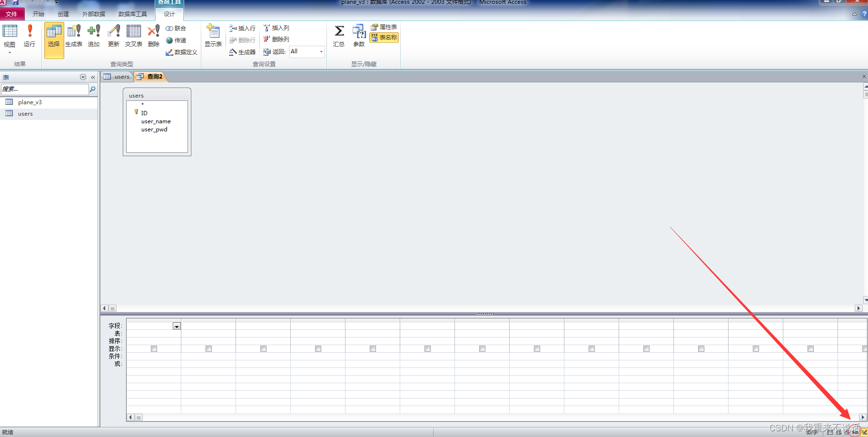The image size is (868, 437).
Task: Choose the 交叉表 crosstab query type
Action: (134, 36)
